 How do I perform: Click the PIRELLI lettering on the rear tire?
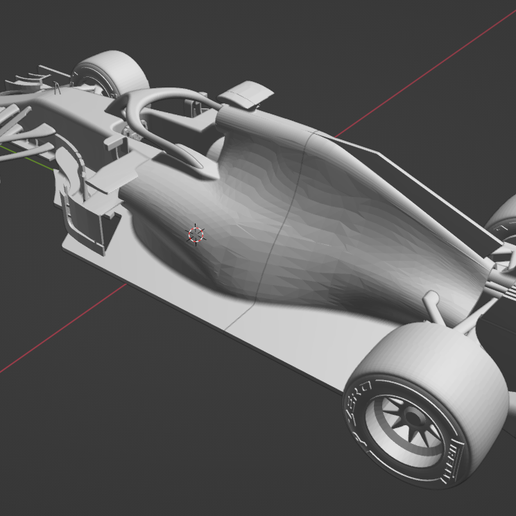(451, 461)
